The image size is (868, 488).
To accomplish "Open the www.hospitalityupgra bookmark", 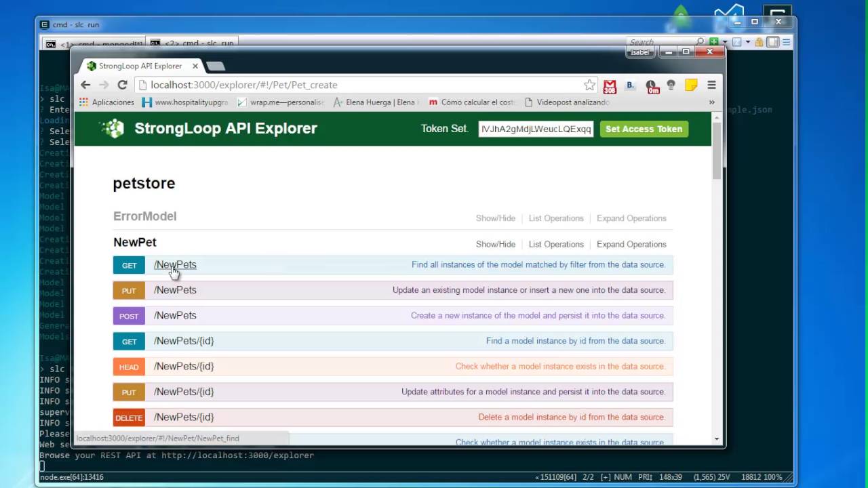I will pos(185,102).
